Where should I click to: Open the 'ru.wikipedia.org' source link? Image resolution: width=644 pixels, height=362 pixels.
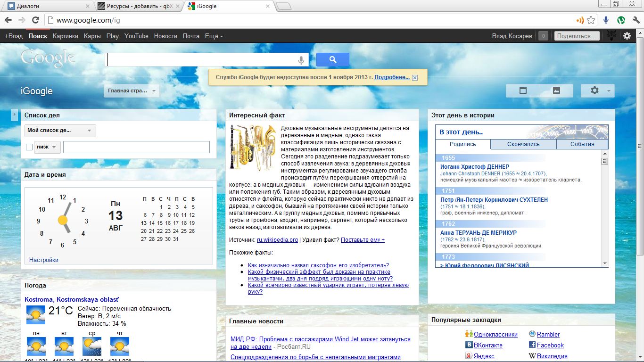pos(277,240)
